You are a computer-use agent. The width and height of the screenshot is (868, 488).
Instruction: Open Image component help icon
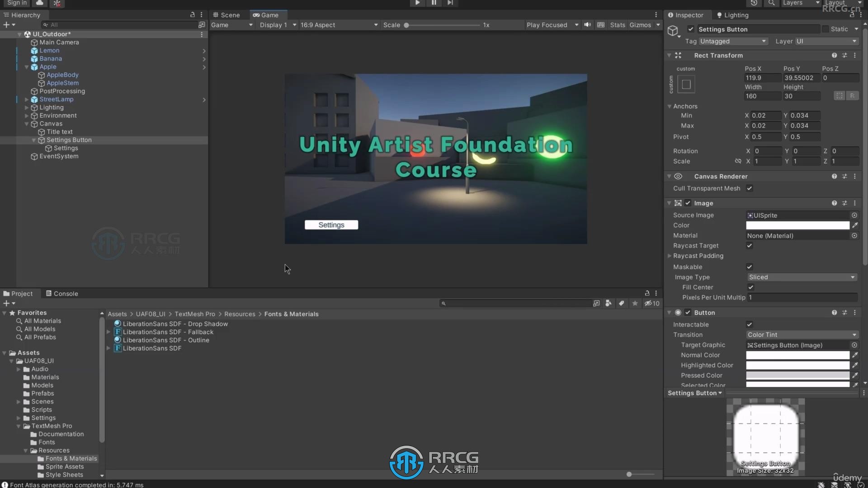tap(834, 203)
